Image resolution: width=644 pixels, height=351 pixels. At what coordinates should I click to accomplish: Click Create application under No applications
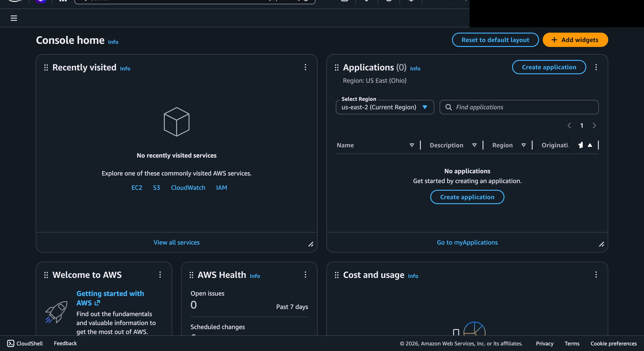tap(467, 197)
